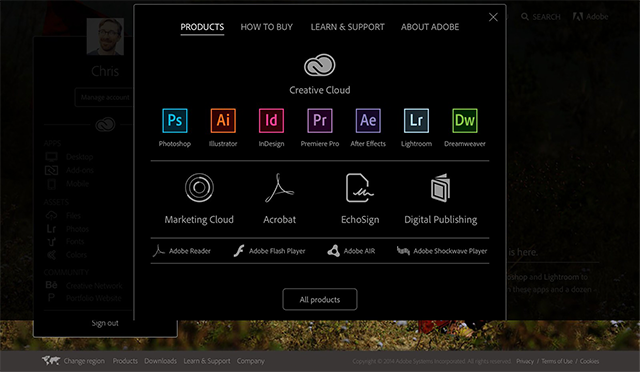Screen dimensions: 640x372
Task: Open Portfolio Website in the sidebar
Action: click(93, 298)
